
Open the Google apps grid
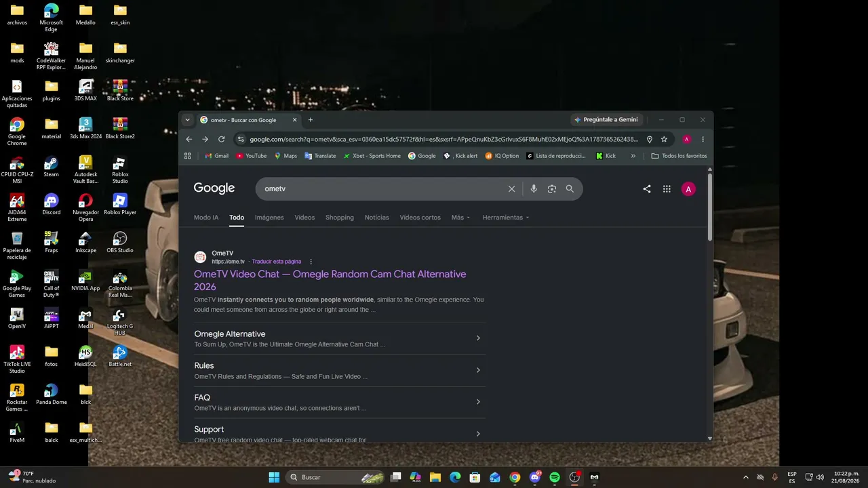click(x=667, y=189)
